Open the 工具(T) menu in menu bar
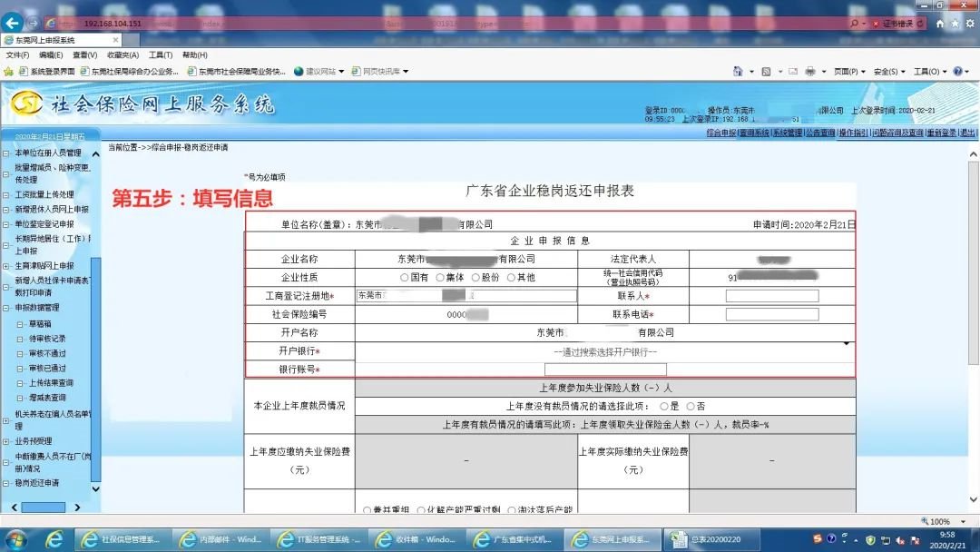Viewport: 980px width, 552px height. (x=161, y=55)
